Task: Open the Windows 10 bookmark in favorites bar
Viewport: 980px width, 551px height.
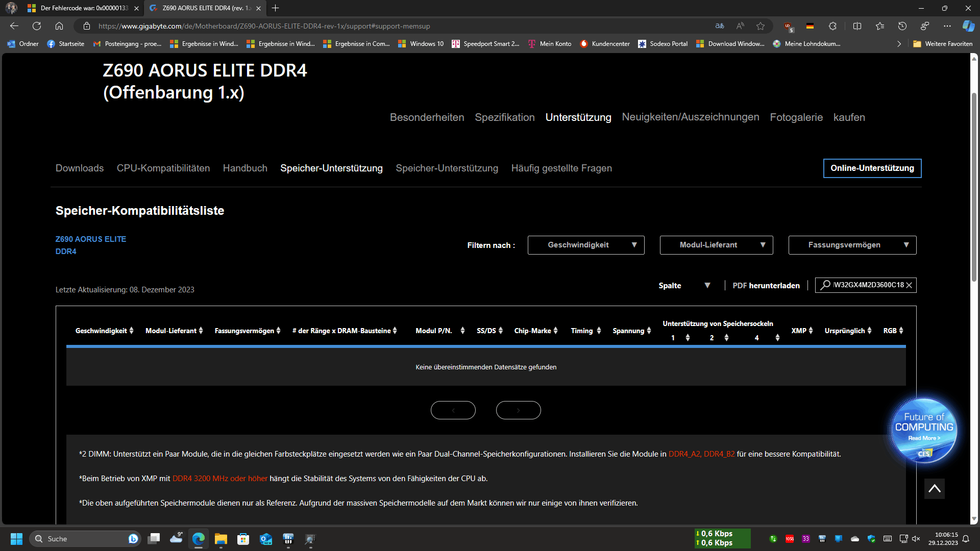Action: pyautogui.click(x=421, y=44)
